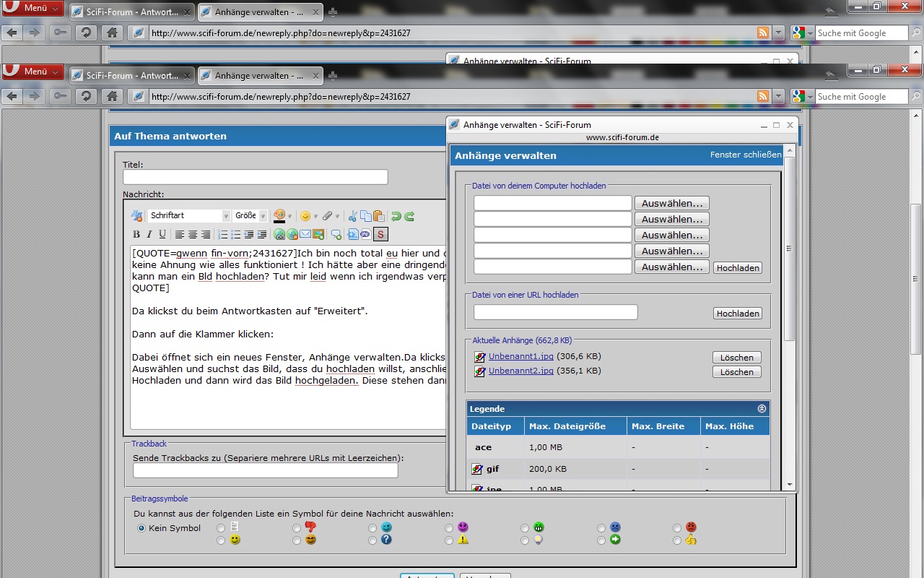
Task: Select the 'Kein Symbol' radio button
Action: (x=141, y=528)
